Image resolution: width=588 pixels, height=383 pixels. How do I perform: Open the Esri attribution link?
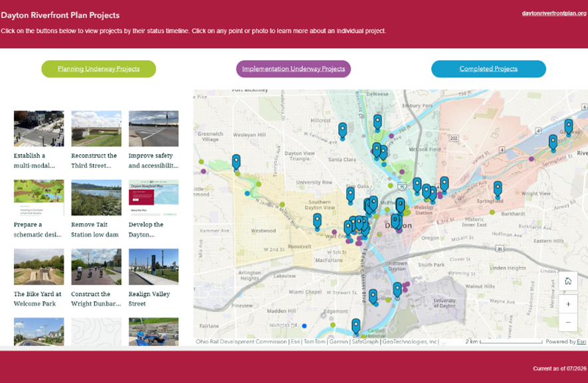coord(581,342)
